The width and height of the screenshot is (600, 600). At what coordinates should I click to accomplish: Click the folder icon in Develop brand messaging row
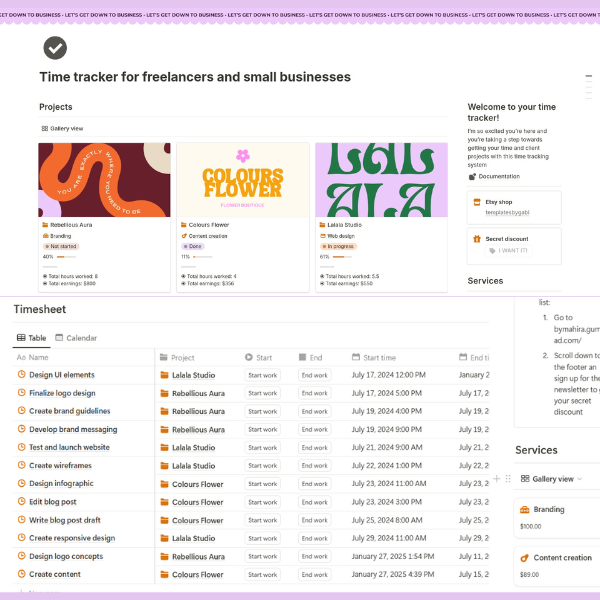[x=165, y=429]
